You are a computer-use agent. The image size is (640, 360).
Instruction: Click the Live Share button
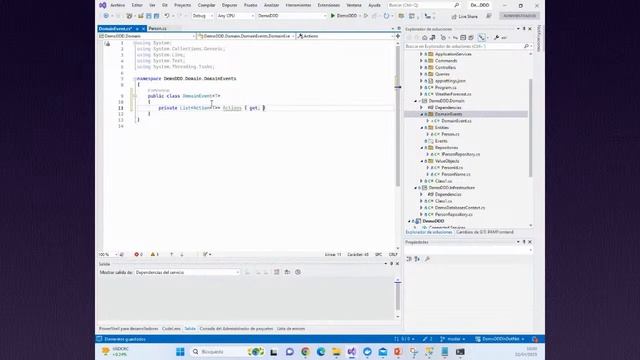pyautogui.click(x=464, y=16)
